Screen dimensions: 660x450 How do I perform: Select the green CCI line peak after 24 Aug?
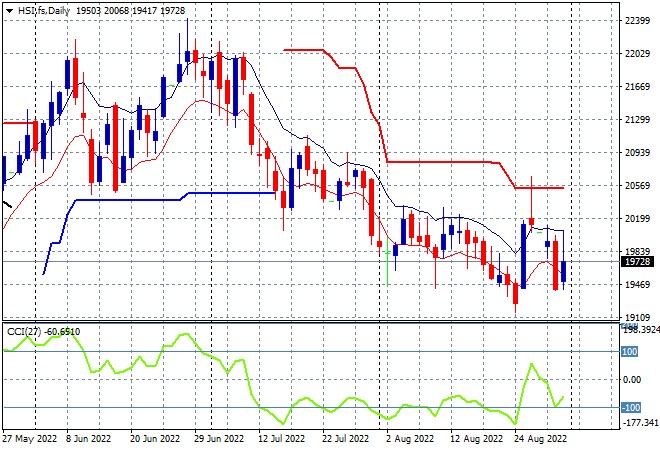532,364
